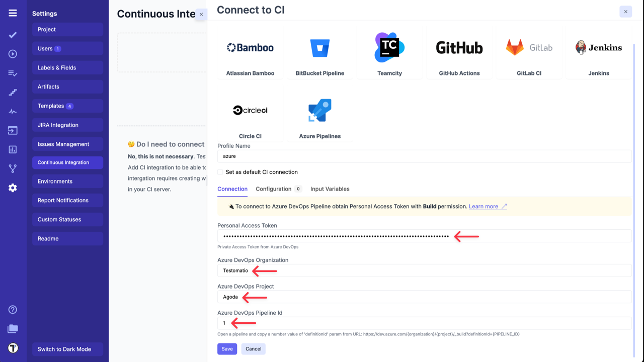Image resolution: width=644 pixels, height=362 pixels.
Task: Choose the Jenkins CI tile
Action: point(599,53)
